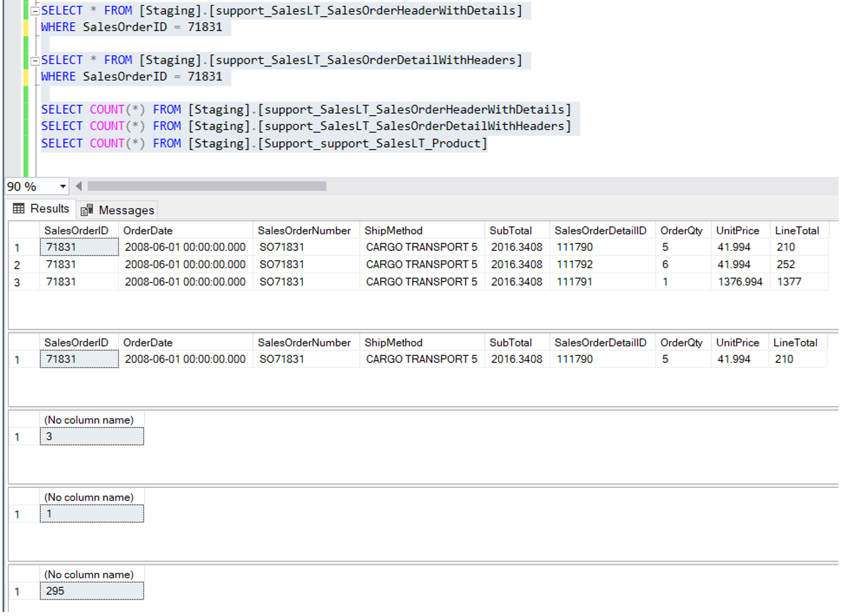Click the Messages tab icon
The width and height of the screenshot is (853, 616).
(x=86, y=211)
